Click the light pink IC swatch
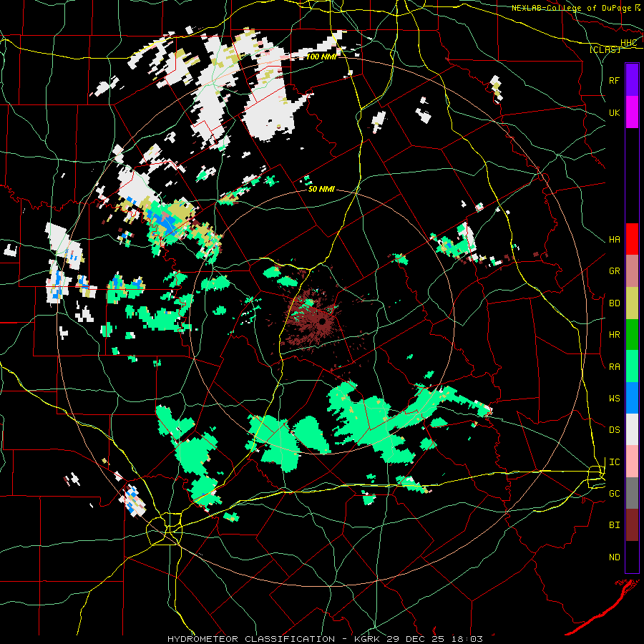 pyautogui.click(x=632, y=462)
